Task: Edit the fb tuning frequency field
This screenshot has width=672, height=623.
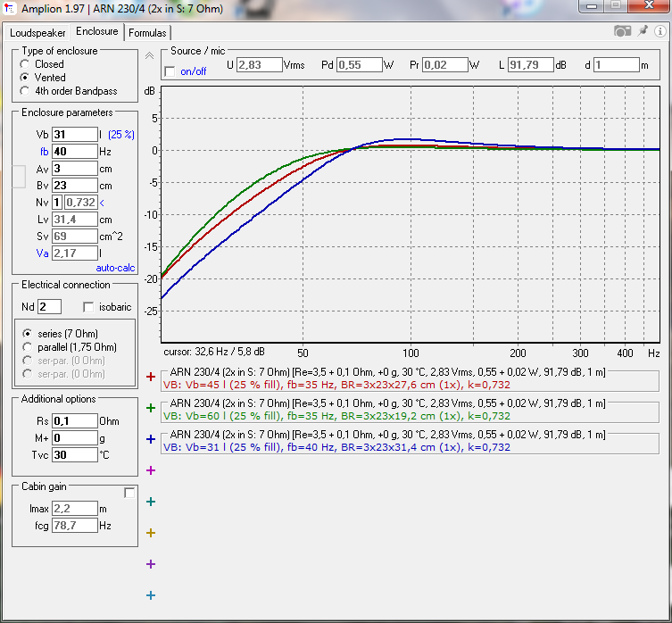Action: coord(75,152)
